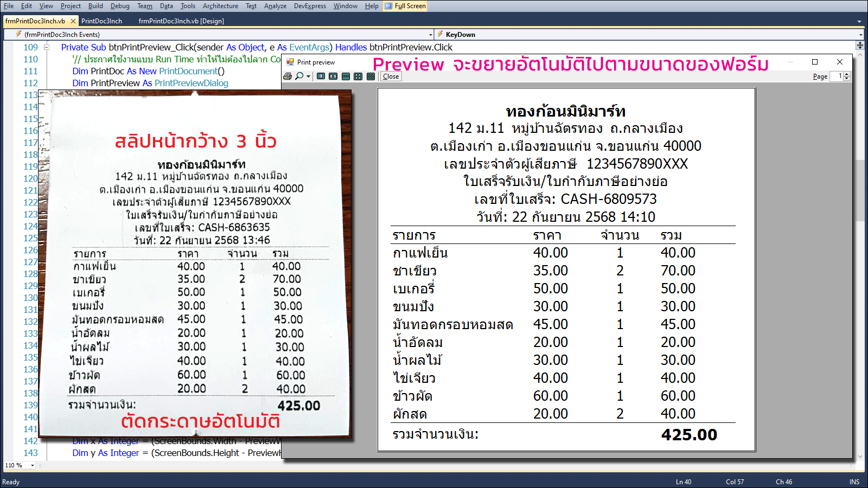Open the View menu
The width and height of the screenshot is (868, 488).
[x=46, y=6]
